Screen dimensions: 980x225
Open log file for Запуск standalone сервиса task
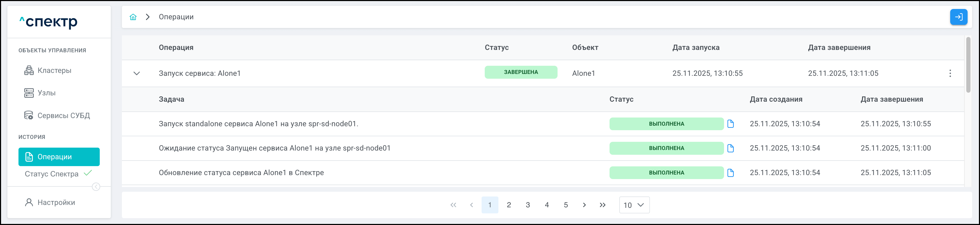(x=730, y=124)
